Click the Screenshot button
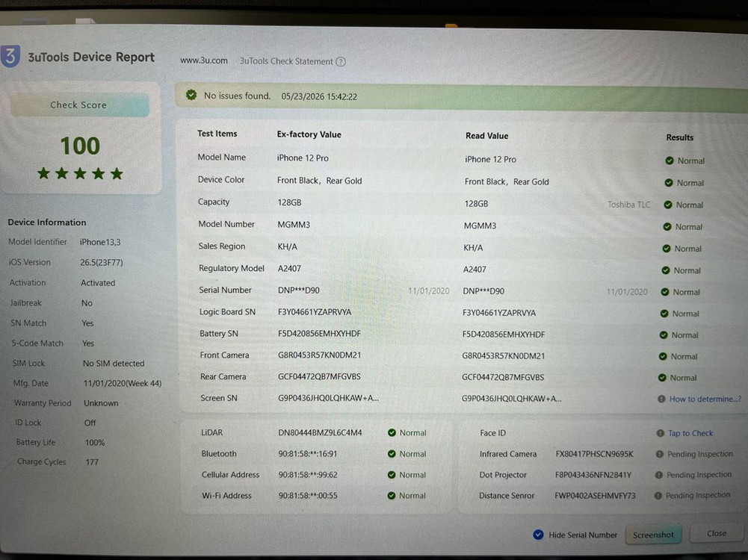Image resolution: width=748 pixels, height=560 pixels. (653, 535)
